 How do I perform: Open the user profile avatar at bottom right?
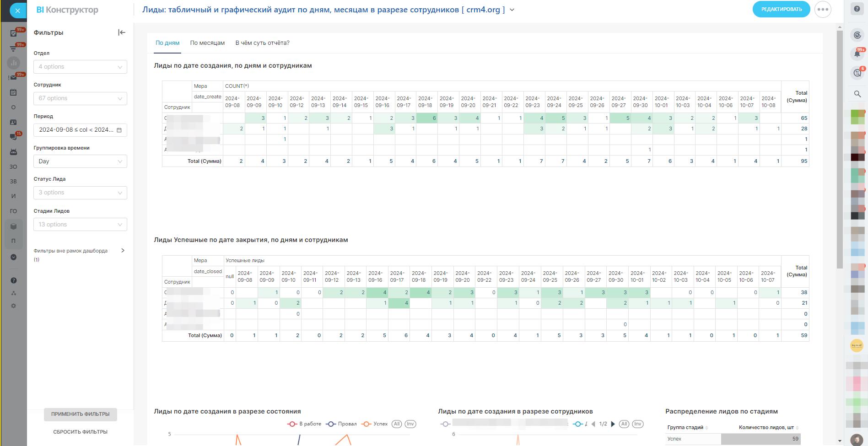[857, 440]
